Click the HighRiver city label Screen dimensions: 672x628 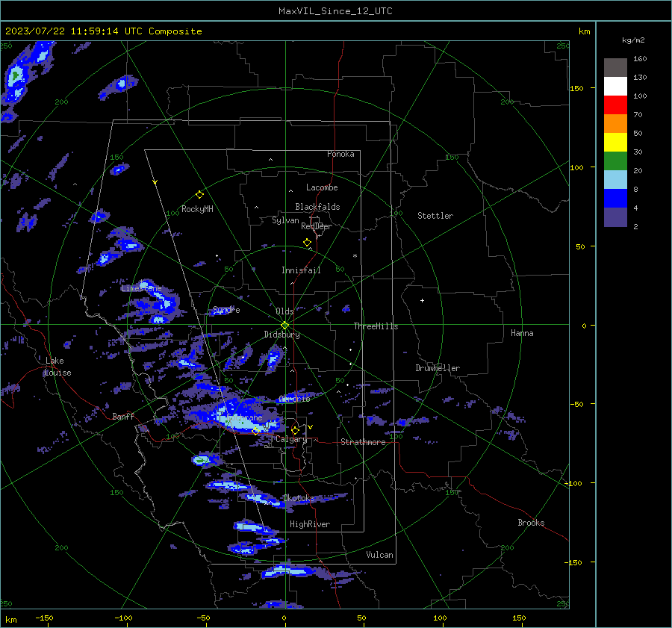pyautogui.click(x=310, y=524)
